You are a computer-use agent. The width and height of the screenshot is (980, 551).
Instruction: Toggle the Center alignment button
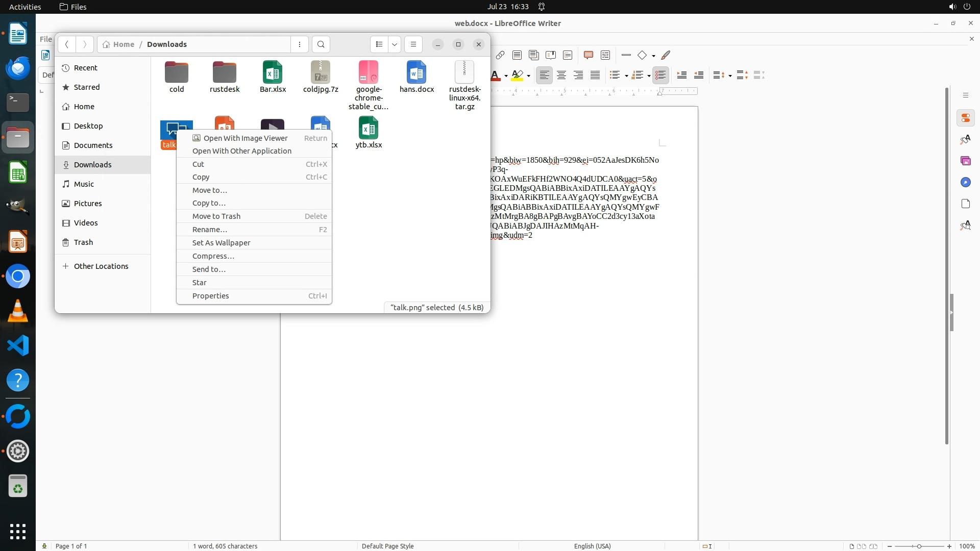point(561,76)
